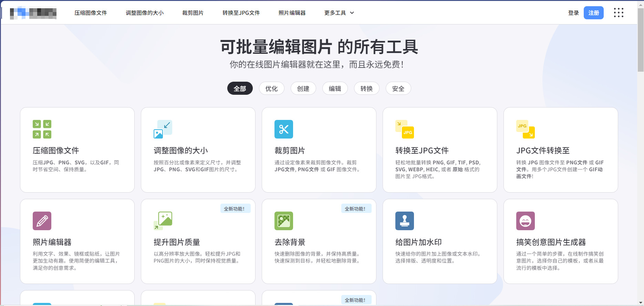The image size is (644, 306).
Task: Click the 压缩图像文件 card icon
Action: (x=42, y=129)
